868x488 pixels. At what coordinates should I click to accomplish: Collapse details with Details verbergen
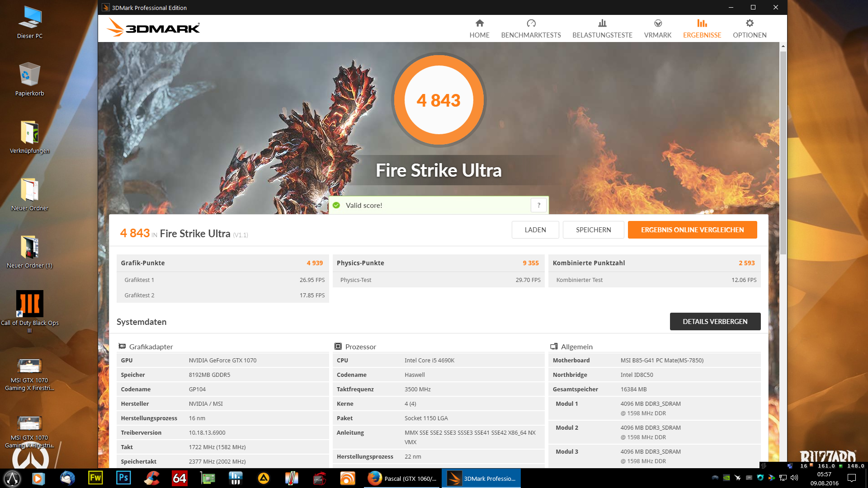[715, 321]
